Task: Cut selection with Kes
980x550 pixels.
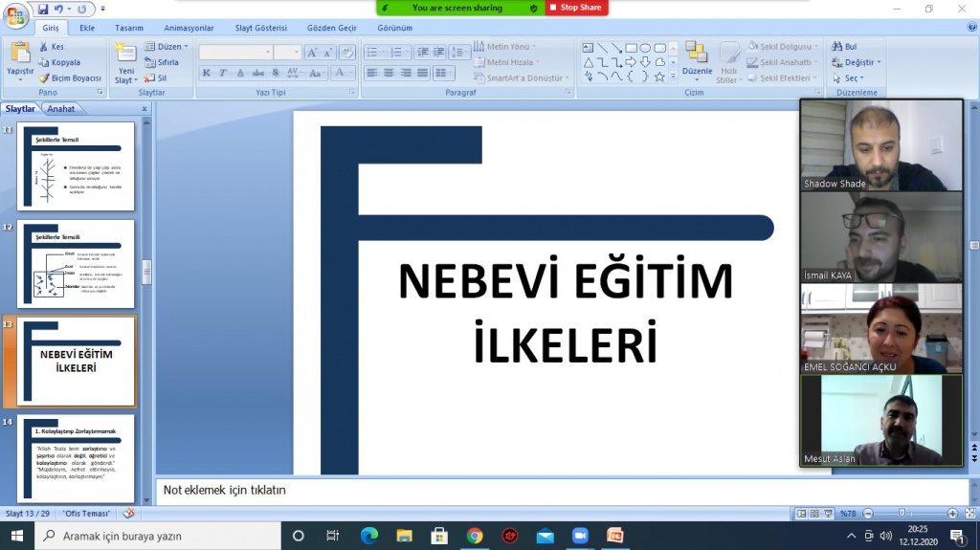Action: point(52,46)
